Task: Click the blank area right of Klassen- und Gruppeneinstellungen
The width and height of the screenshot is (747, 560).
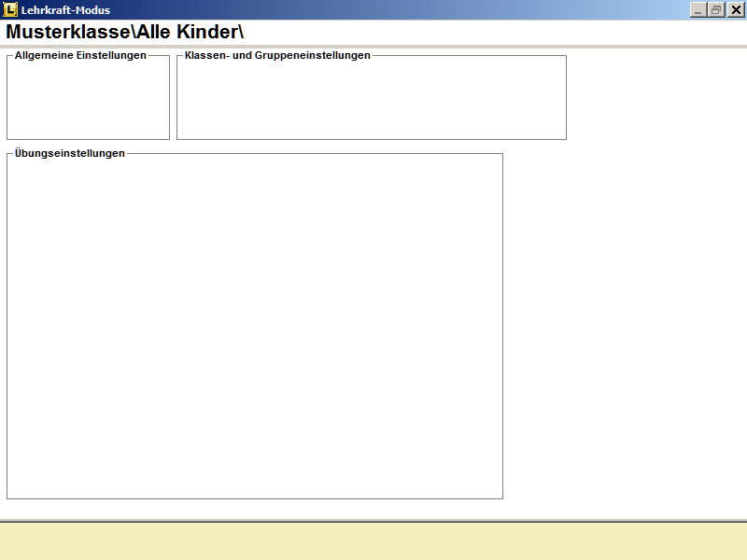Action: pos(655,98)
